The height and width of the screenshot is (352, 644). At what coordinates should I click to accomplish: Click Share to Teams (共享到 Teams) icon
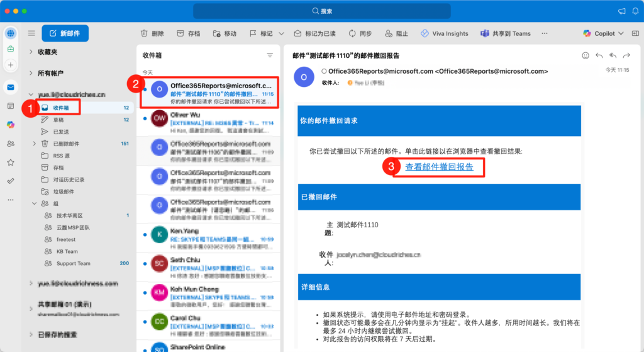485,33
